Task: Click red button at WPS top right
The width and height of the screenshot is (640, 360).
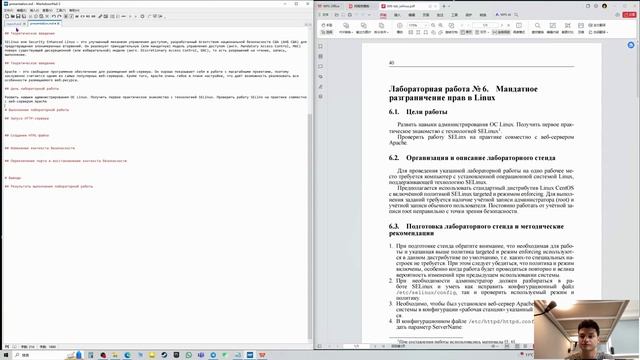Action: pyautogui.click(x=629, y=15)
